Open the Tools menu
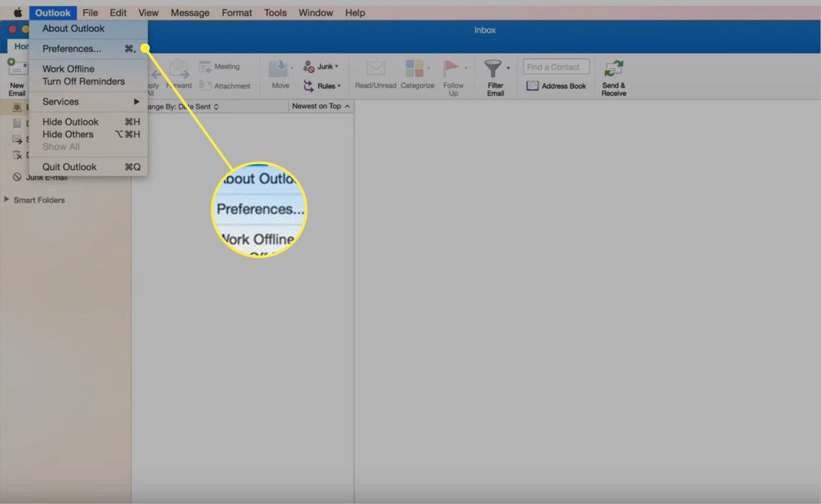The height and width of the screenshot is (504, 821). click(x=275, y=13)
